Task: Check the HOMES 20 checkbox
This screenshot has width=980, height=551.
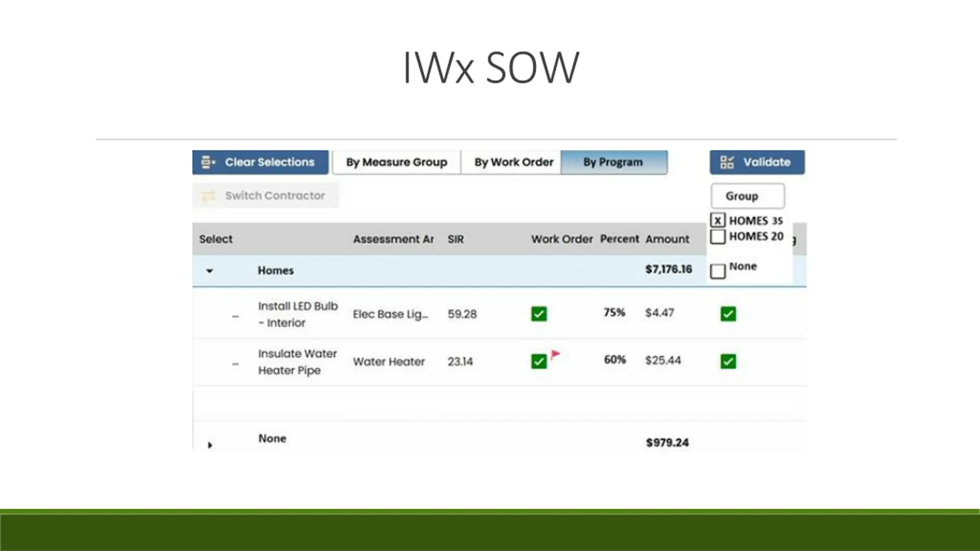Action: (x=718, y=236)
